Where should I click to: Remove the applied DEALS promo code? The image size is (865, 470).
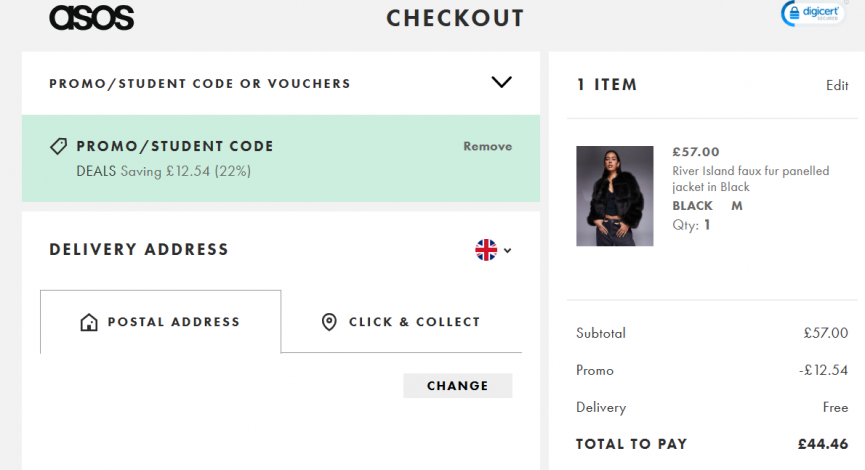pyautogui.click(x=487, y=146)
